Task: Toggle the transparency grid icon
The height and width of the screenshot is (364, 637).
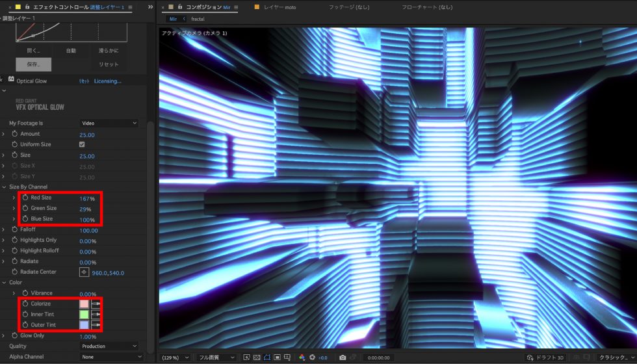Action: point(257,358)
